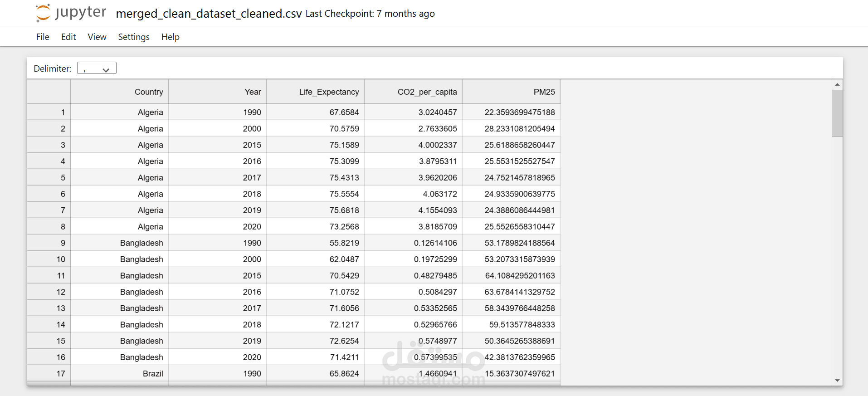Select the CO2_per_capita column header
The height and width of the screenshot is (396, 868).
(x=413, y=92)
